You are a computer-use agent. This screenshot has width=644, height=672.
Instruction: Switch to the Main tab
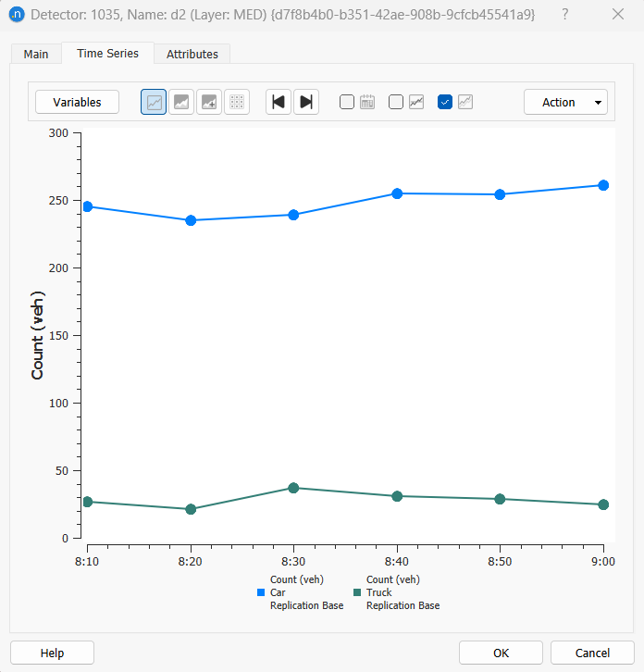coord(36,54)
